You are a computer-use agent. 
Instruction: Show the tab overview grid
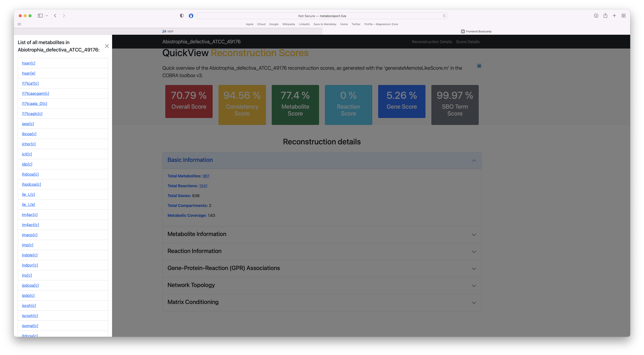(623, 16)
